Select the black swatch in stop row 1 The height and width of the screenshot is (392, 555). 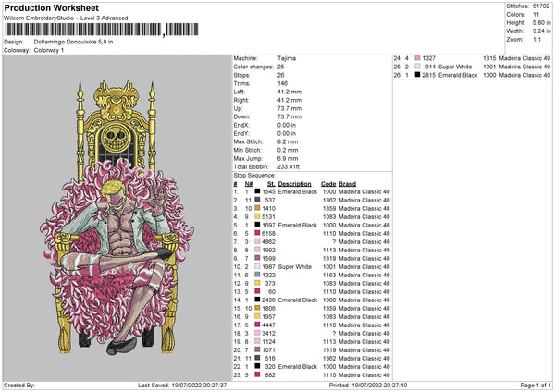257,191
